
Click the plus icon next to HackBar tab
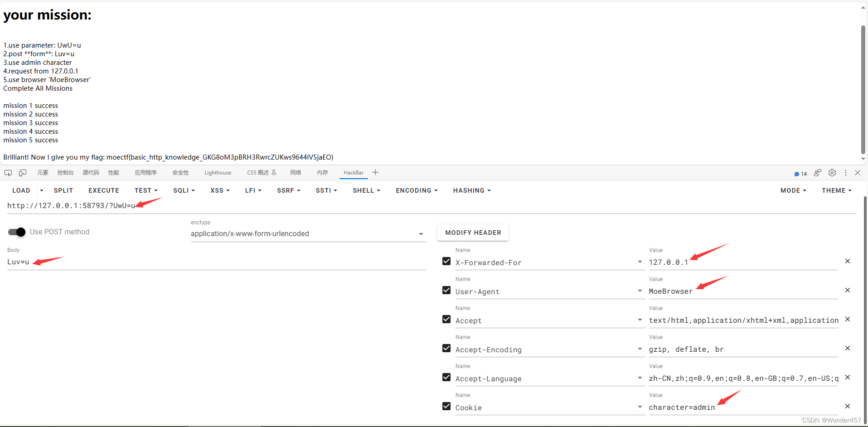click(x=375, y=172)
